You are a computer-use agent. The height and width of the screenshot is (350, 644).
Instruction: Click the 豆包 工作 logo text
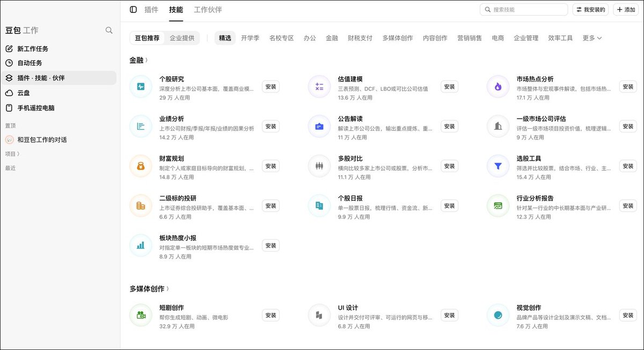pos(22,31)
